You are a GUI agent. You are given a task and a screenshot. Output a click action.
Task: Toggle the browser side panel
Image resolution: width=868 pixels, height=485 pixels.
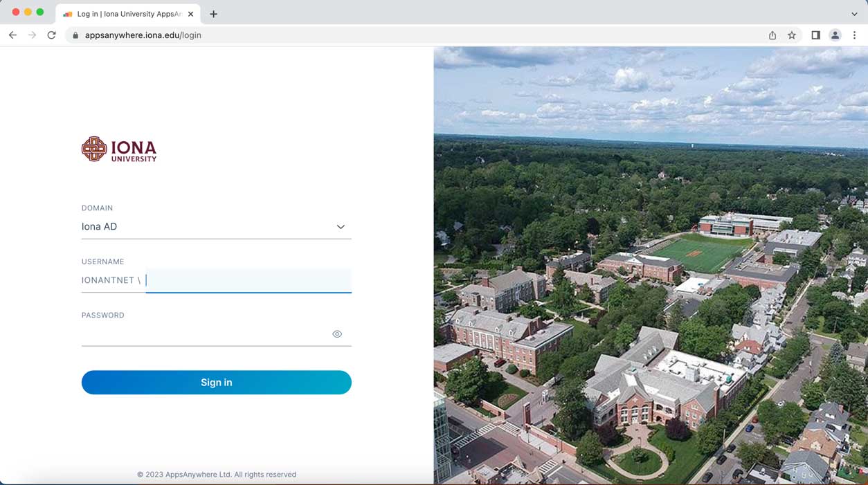tap(815, 35)
